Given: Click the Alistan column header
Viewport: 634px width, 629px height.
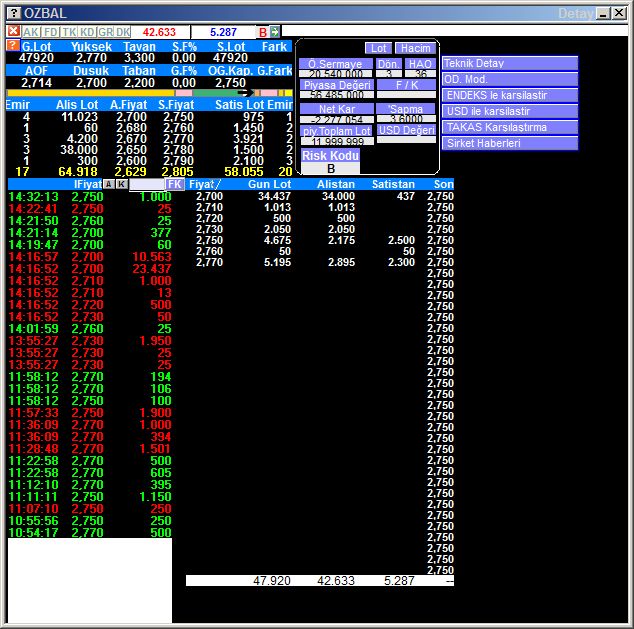Looking at the screenshot, I should (x=336, y=184).
